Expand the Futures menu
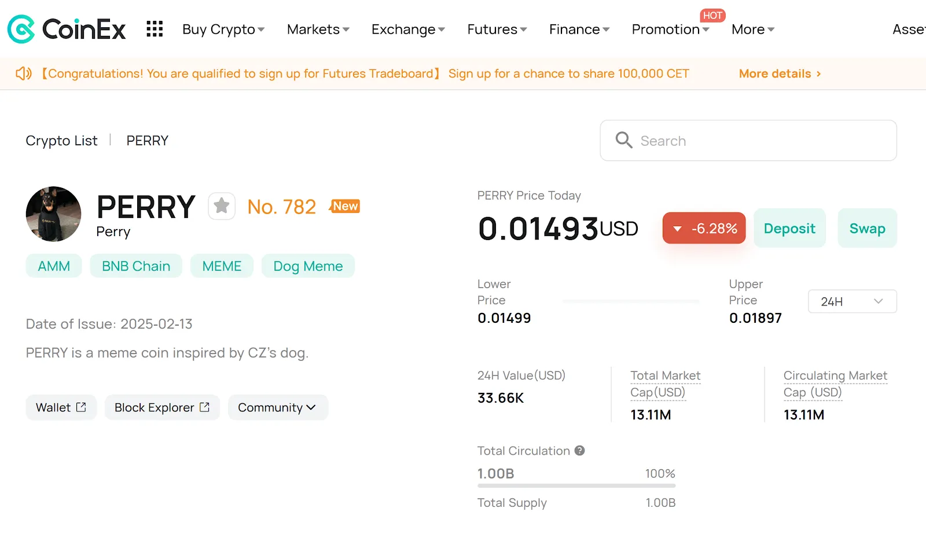 click(497, 30)
